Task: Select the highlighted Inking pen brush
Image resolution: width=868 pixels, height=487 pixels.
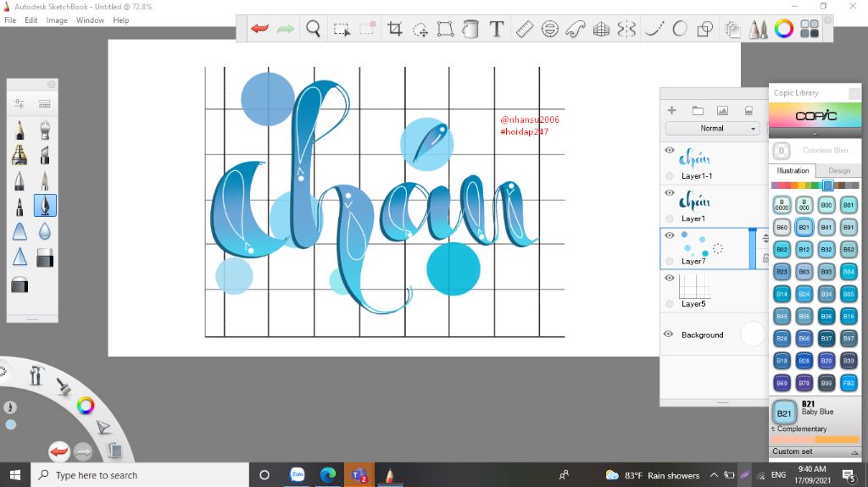Action: (x=45, y=205)
